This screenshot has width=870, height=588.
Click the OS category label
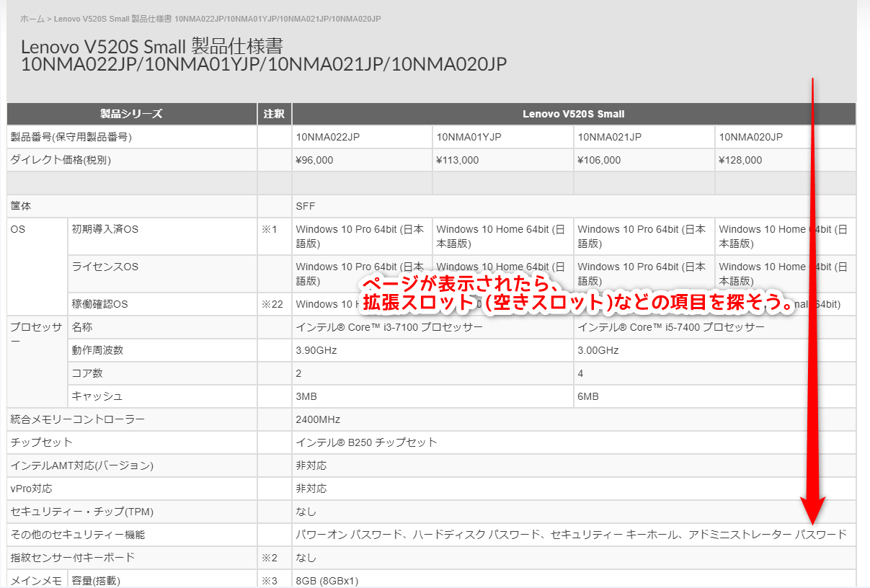[x=17, y=229]
